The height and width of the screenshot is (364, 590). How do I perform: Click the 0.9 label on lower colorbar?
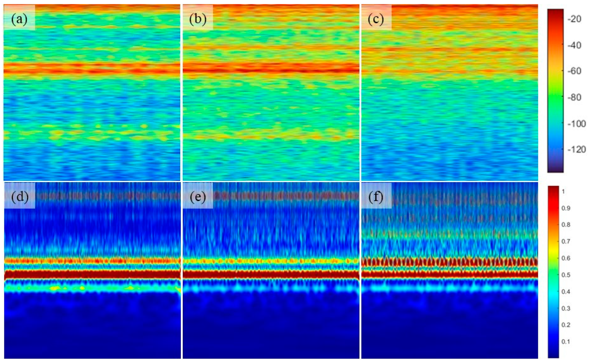point(566,208)
